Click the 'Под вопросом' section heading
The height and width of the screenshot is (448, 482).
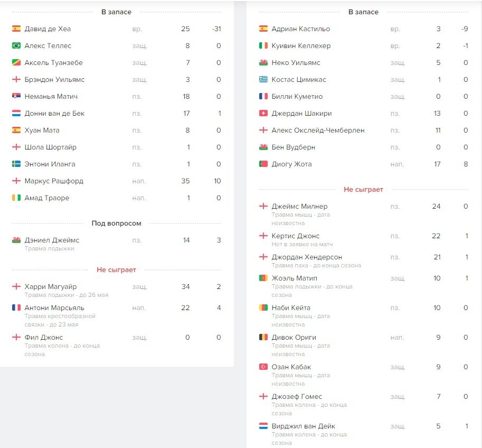coord(116,223)
